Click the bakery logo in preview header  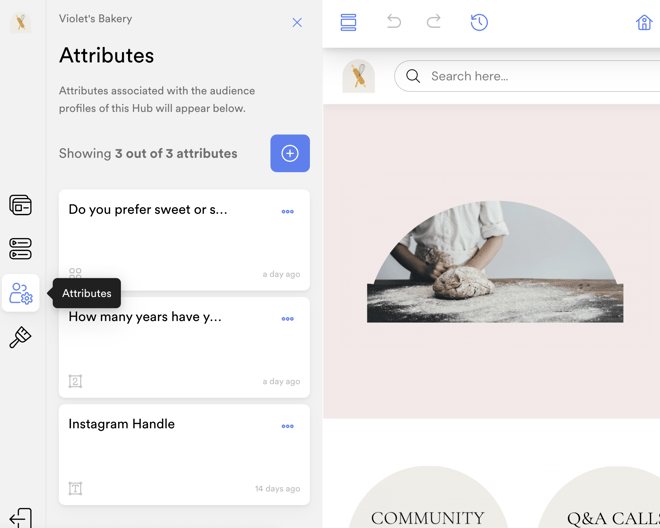(359, 76)
